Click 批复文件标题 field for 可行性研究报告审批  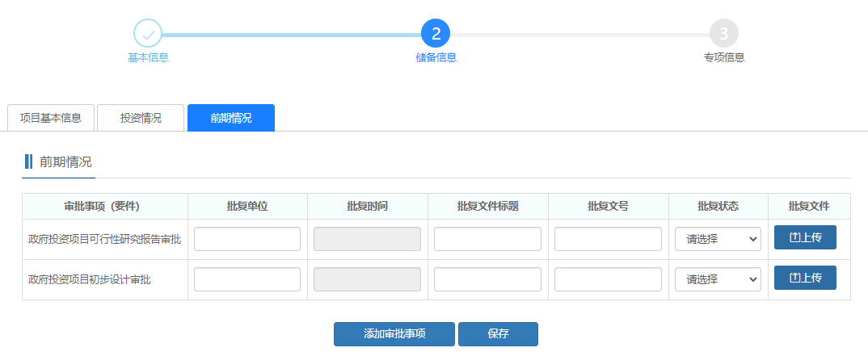487,239
